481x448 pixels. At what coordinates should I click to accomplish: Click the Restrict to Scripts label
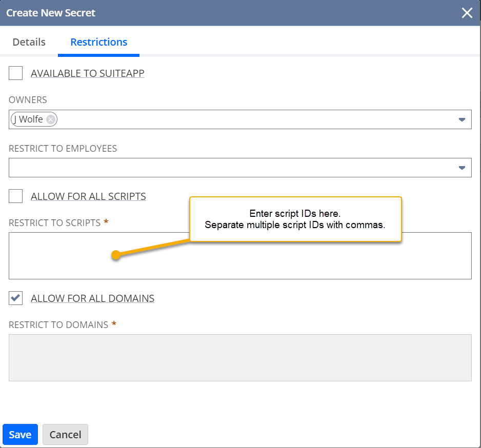point(54,222)
